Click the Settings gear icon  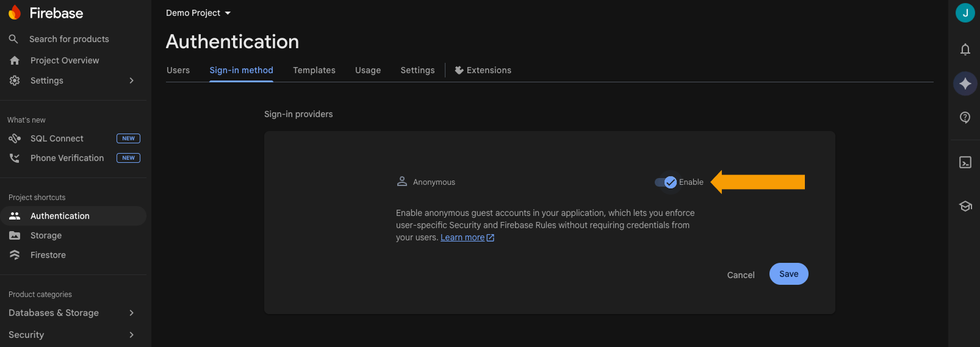pyautogui.click(x=15, y=80)
